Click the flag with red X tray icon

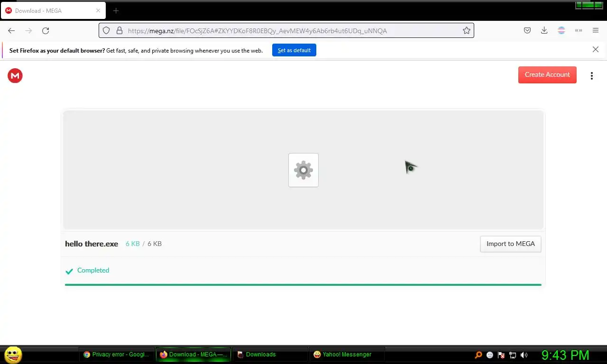tap(501, 355)
